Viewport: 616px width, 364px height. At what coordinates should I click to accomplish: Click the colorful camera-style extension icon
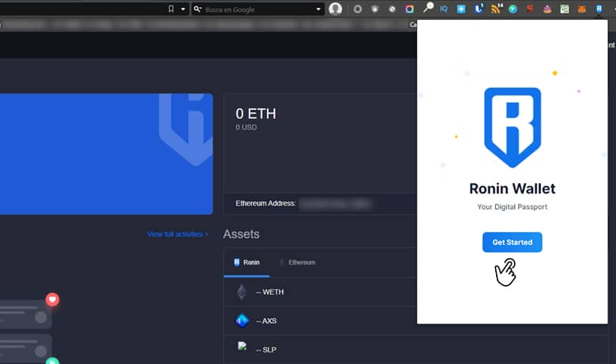point(409,9)
